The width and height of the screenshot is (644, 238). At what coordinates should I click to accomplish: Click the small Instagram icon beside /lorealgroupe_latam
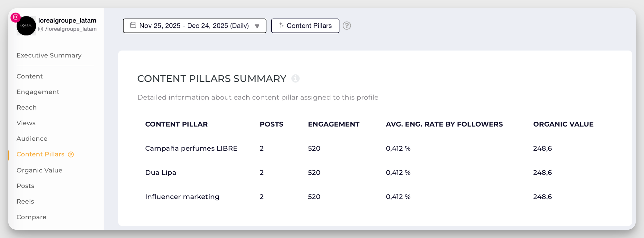point(41,29)
